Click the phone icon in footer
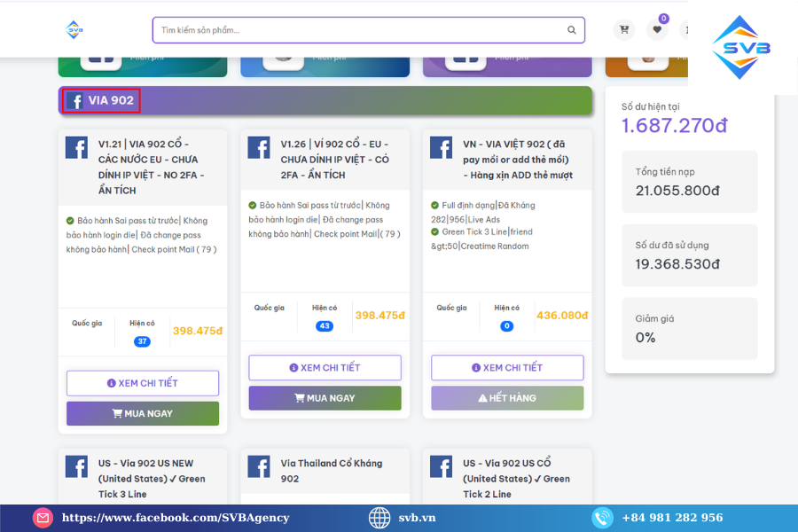This screenshot has height=532, width=798. point(602,518)
